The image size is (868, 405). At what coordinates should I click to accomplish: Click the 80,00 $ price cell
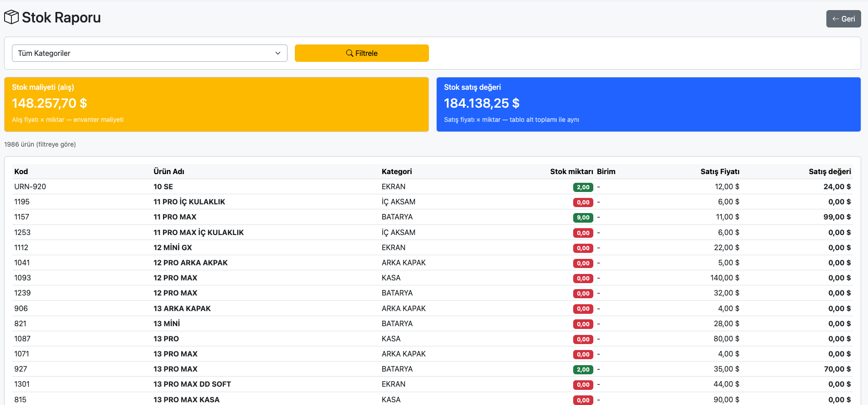(727, 339)
